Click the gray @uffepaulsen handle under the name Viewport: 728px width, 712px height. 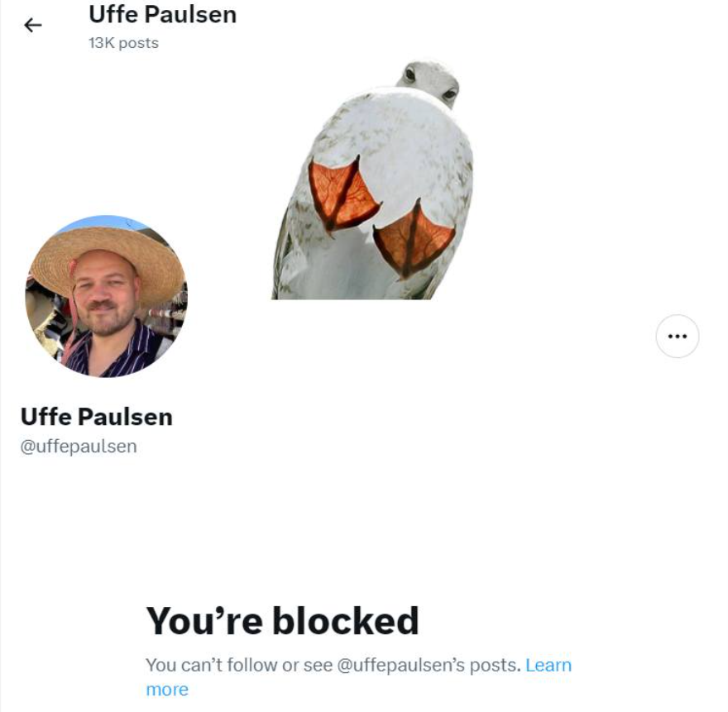[x=79, y=446]
